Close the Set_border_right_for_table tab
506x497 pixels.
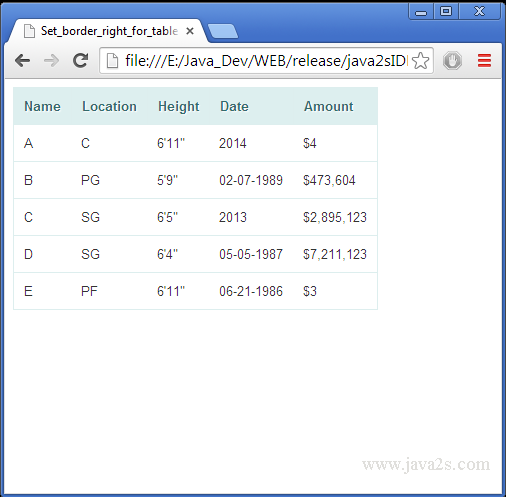click(x=190, y=31)
